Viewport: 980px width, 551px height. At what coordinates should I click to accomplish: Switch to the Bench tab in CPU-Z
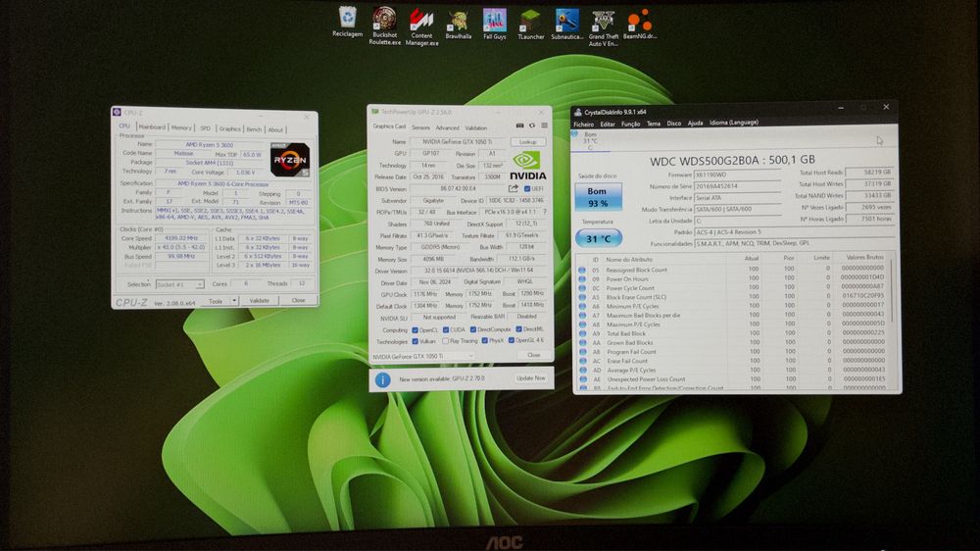coord(254,129)
